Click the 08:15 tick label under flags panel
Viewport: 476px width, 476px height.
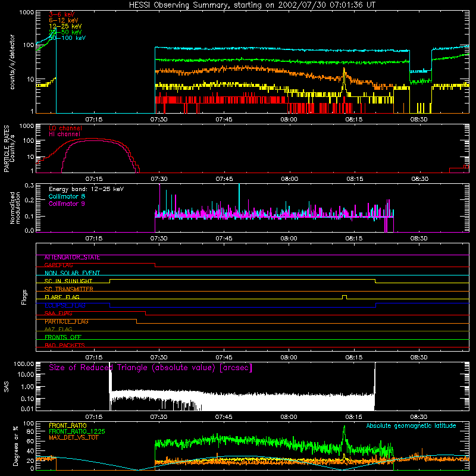coord(353,358)
